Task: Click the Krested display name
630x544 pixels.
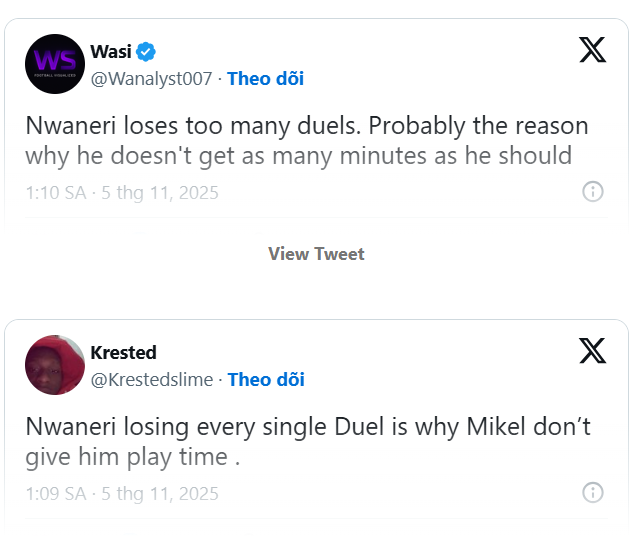Action: pos(123,353)
